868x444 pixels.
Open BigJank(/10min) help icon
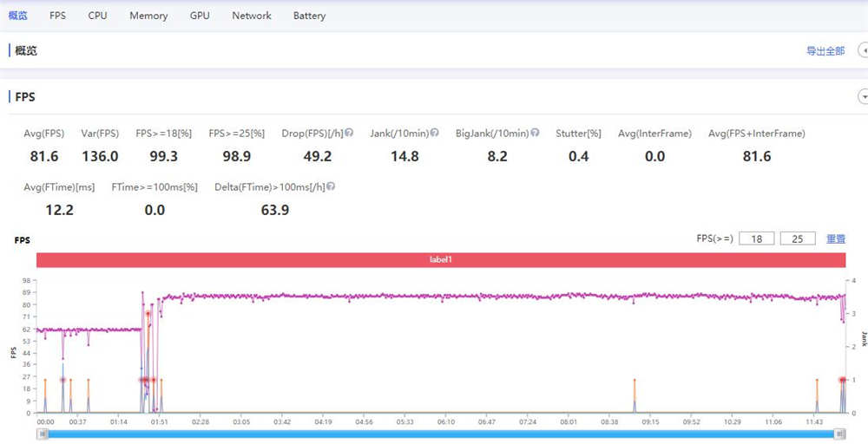click(535, 133)
